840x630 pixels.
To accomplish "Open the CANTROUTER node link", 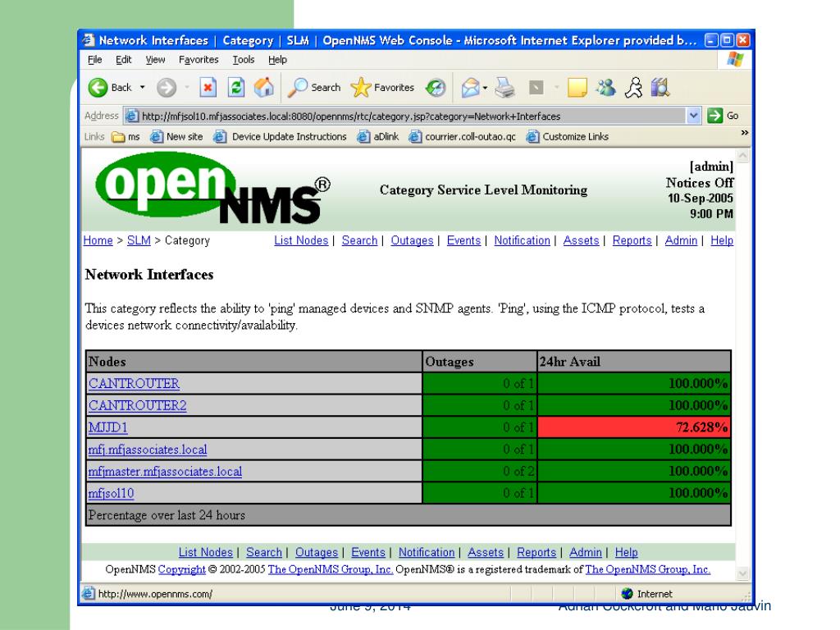I will tap(134, 384).
